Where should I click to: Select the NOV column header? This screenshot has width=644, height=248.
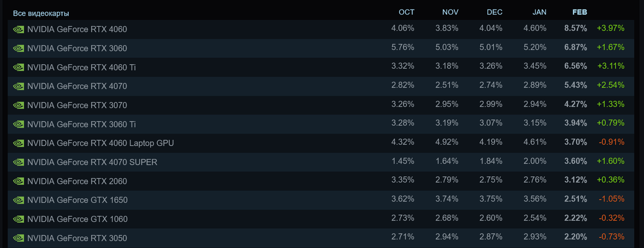[450, 12]
